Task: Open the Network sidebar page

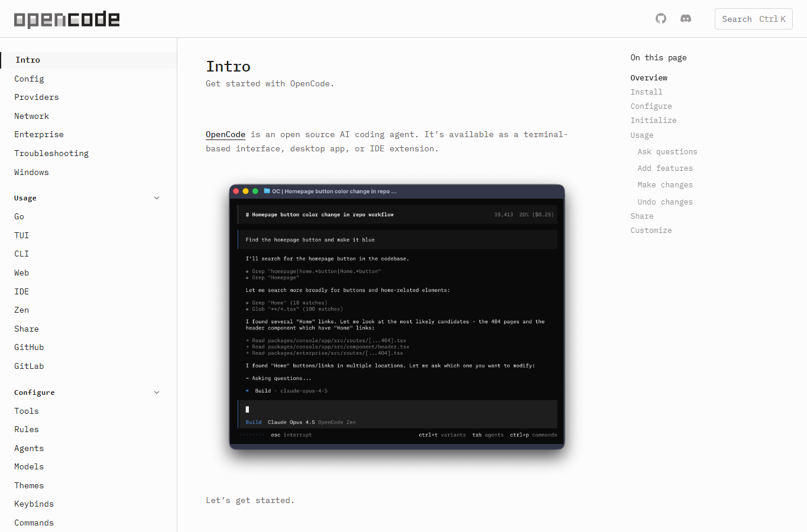Action: tap(32, 116)
